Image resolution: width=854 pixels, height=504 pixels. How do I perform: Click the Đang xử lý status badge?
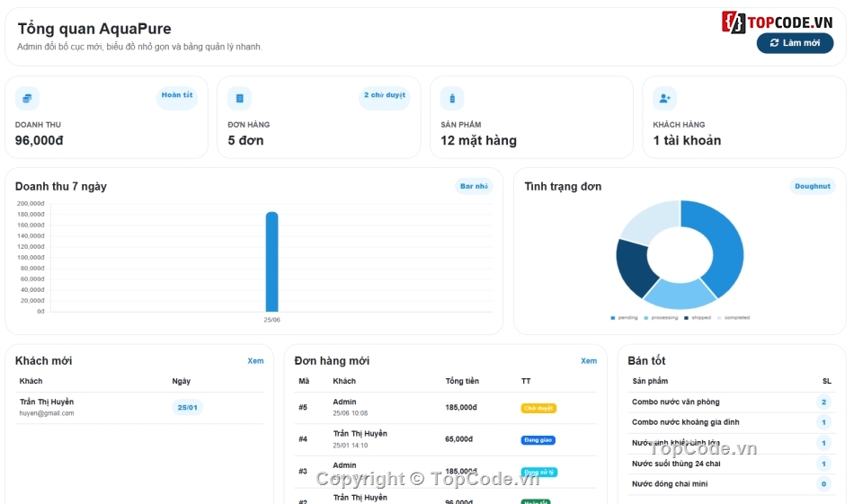[x=539, y=472]
